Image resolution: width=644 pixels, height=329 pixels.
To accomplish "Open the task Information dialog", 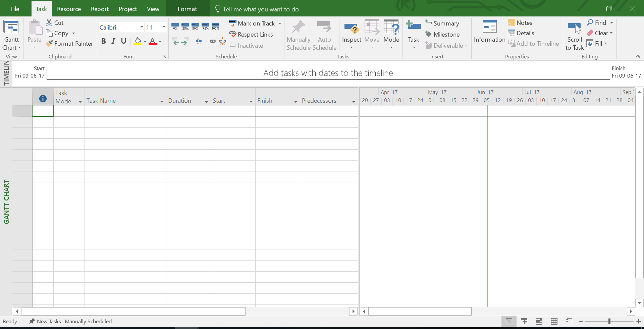I will coord(489,31).
